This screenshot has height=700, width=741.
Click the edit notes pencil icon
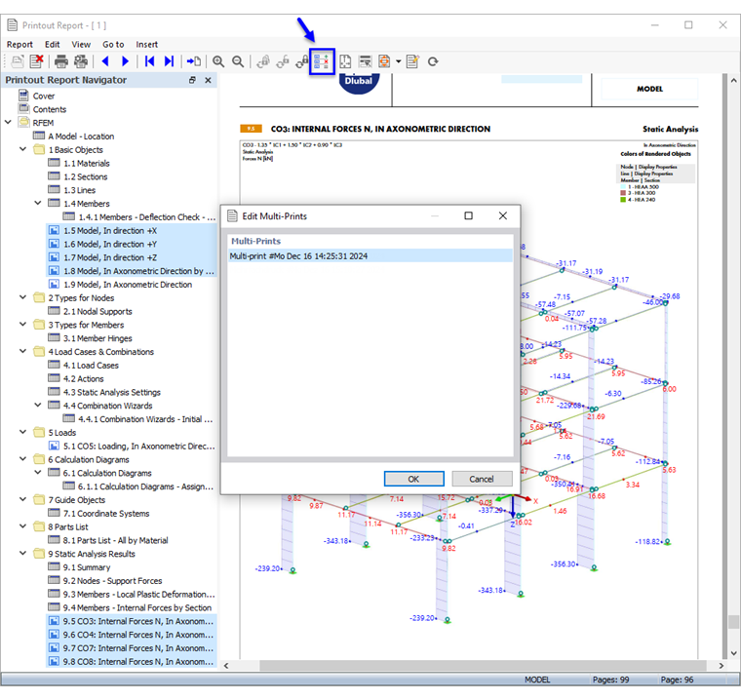click(412, 61)
